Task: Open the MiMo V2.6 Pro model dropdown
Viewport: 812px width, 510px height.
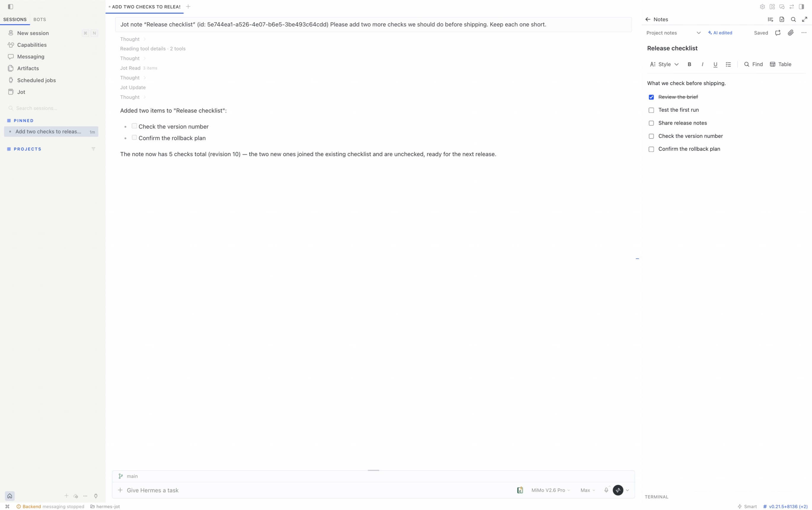Action: (550, 490)
